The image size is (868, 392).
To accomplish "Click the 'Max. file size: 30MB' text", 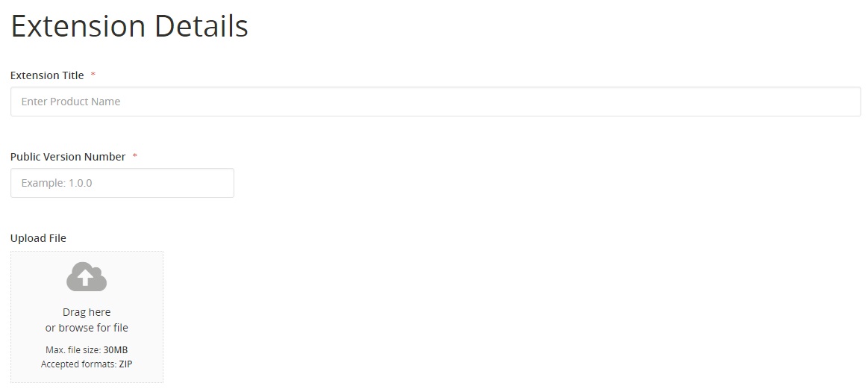I will click(x=87, y=350).
